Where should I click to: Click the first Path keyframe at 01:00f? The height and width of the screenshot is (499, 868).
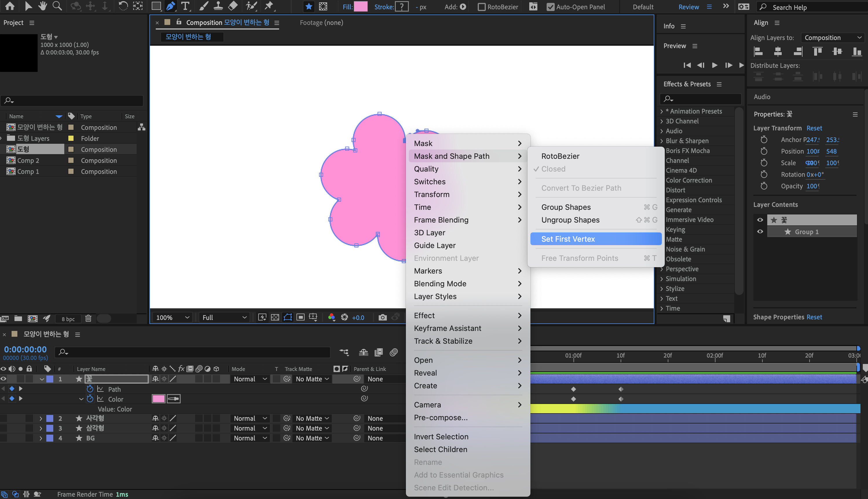[574, 389]
